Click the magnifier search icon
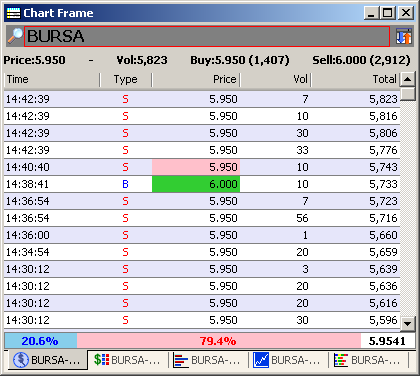The height and width of the screenshot is (376, 420). click(x=15, y=36)
